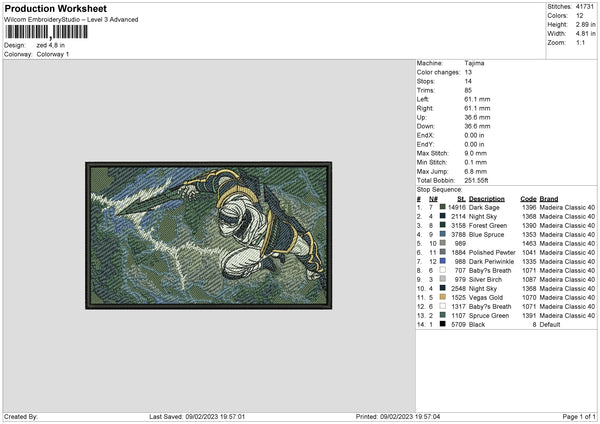Select the Blue Spruce color swatch
The width and height of the screenshot is (600, 424).
click(443, 234)
